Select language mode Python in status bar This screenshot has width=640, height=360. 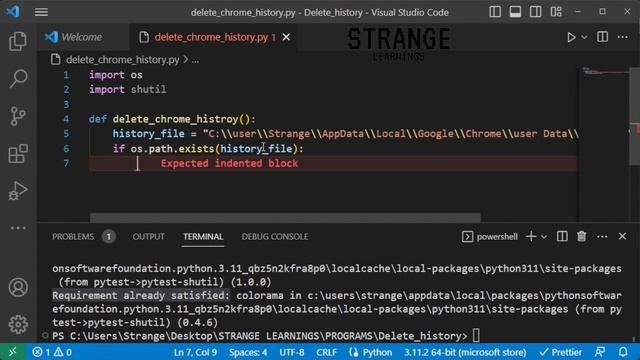[377, 352]
